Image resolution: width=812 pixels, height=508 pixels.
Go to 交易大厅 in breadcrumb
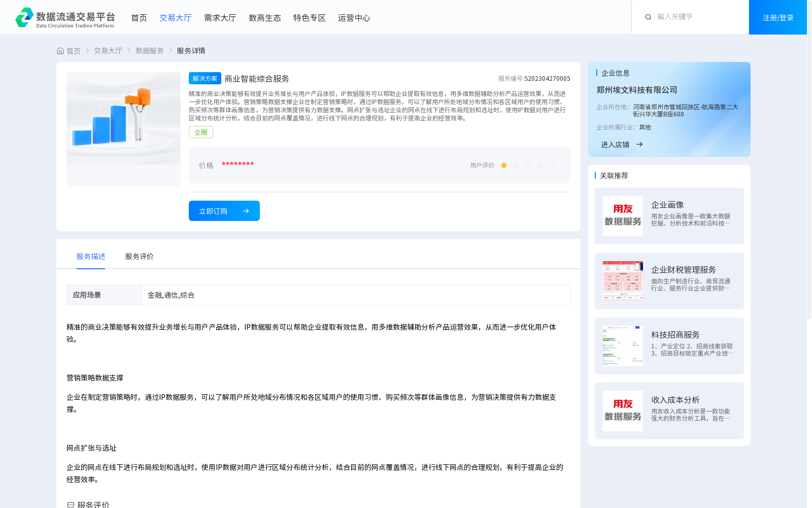click(x=108, y=51)
